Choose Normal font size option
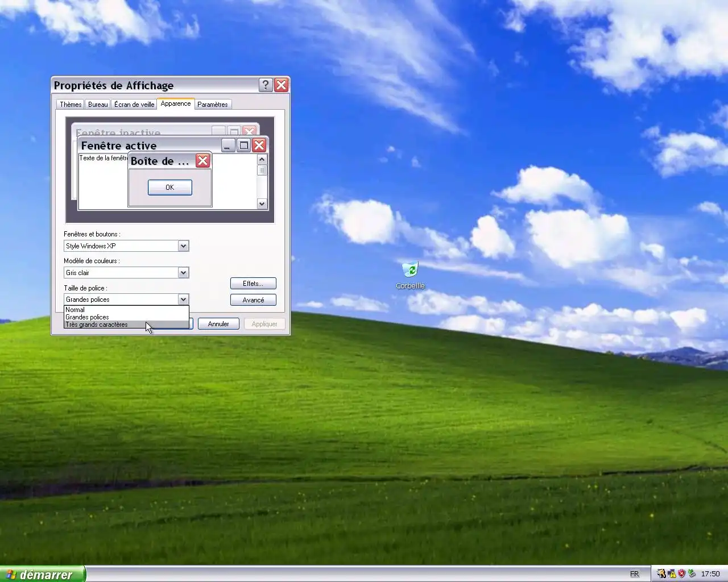The height and width of the screenshot is (582, 728). [126, 310]
